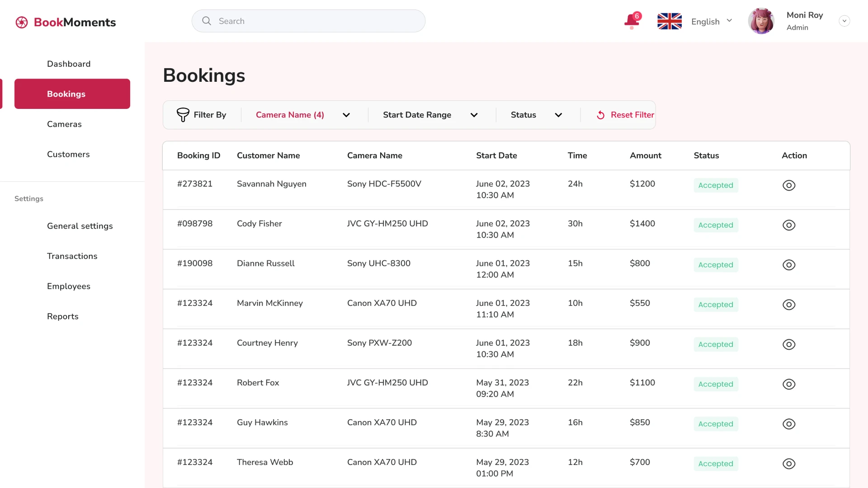This screenshot has height=488, width=868.
Task: Click the action icon on Cody Fisher's row
Action: [x=788, y=225]
